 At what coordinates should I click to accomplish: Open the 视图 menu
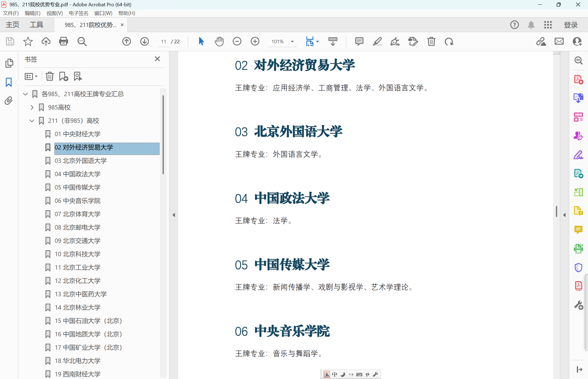point(54,13)
